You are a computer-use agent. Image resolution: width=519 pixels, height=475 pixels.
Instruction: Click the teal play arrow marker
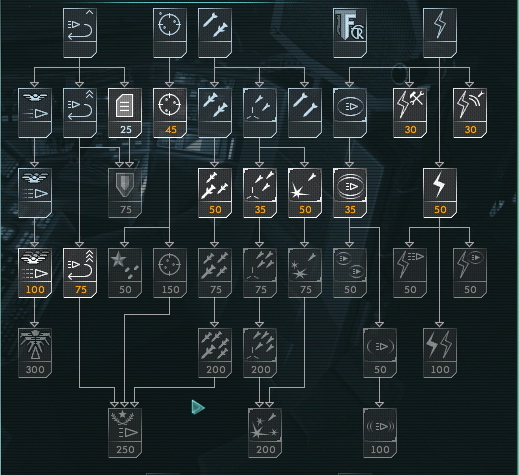(198, 407)
